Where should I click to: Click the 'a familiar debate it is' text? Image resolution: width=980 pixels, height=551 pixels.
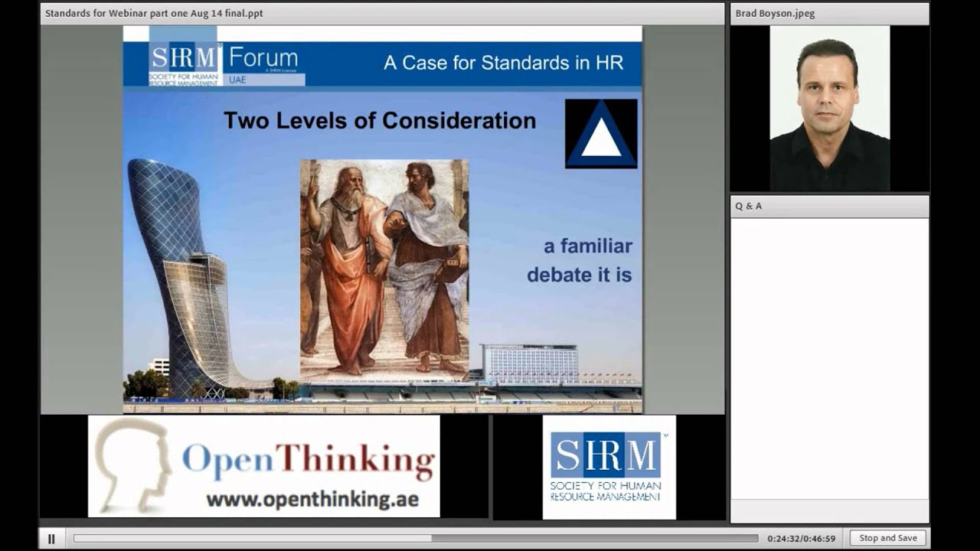click(x=580, y=260)
